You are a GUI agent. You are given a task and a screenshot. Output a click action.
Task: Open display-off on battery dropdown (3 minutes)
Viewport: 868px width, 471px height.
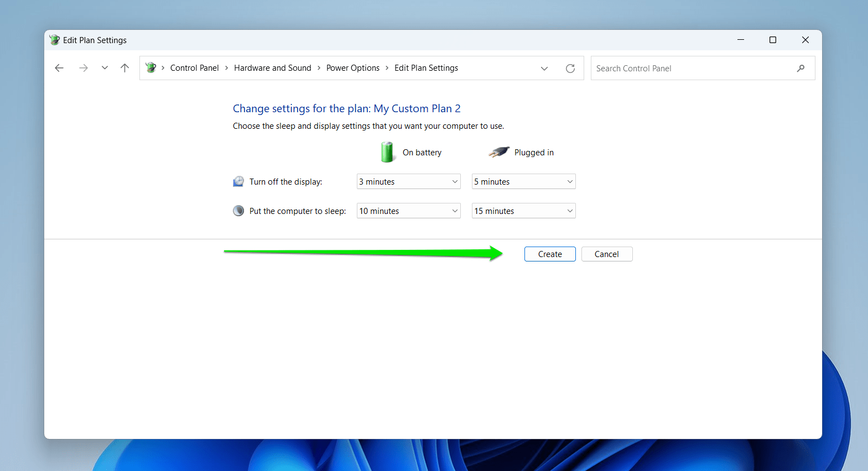pyautogui.click(x=409, y=181)
